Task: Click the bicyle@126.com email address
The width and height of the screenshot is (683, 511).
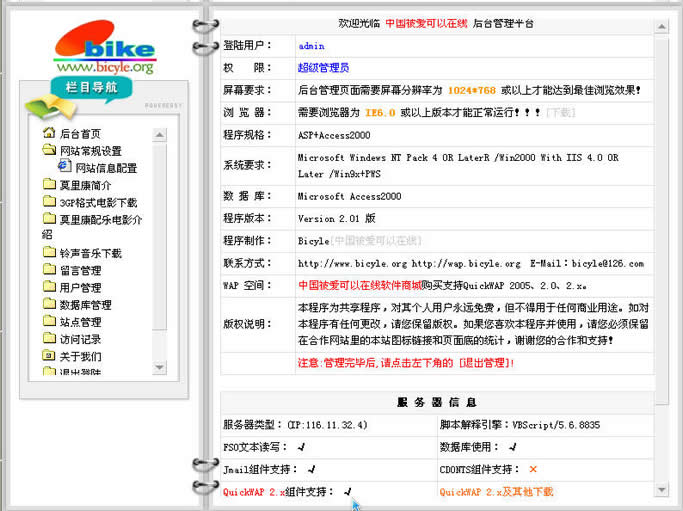Action: click(608, 264)
